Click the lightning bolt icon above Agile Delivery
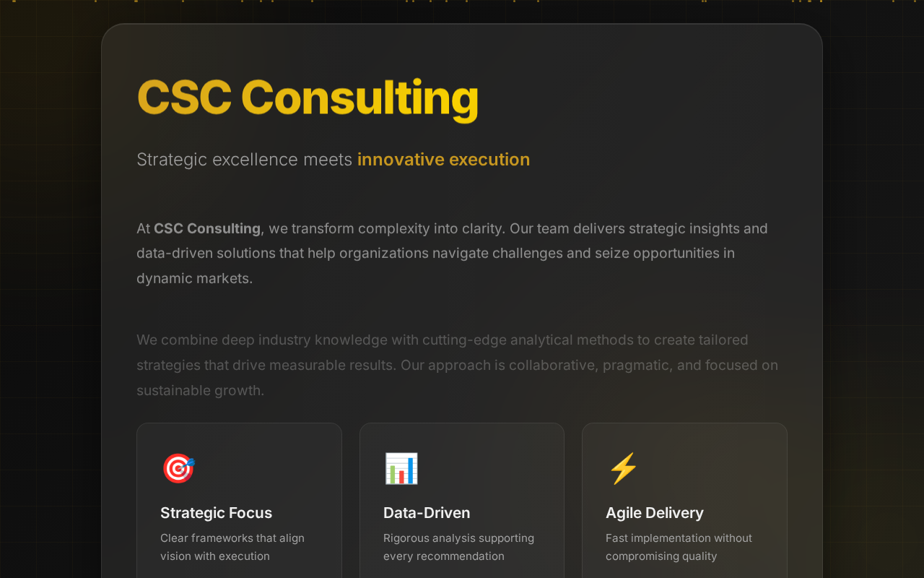Viewport: 924px width, 578px height. coord(623,468)
